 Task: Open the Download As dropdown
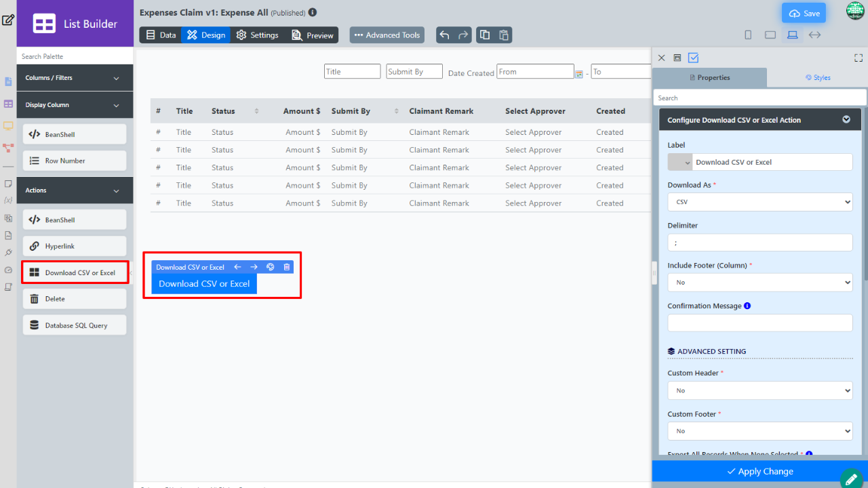[759, 202]
